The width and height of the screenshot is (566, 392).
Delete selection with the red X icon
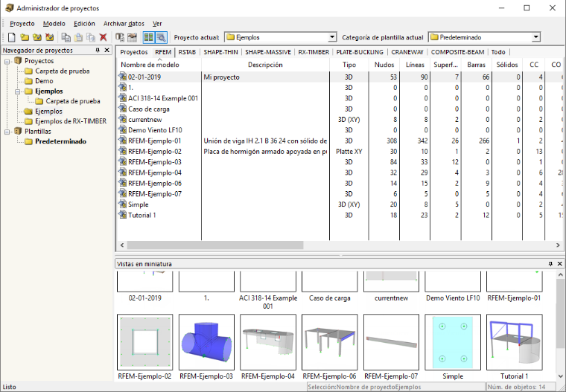[104, 37]
